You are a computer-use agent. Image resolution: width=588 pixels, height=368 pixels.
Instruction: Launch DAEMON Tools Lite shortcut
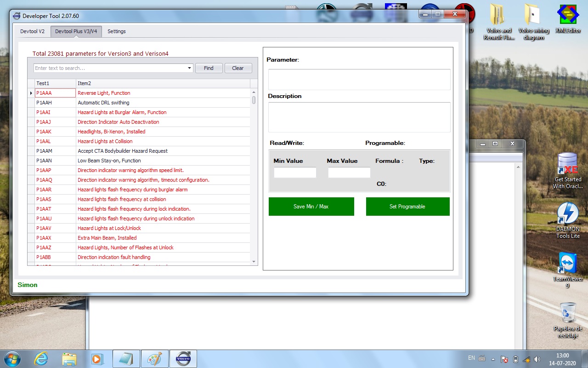[568, 220]
